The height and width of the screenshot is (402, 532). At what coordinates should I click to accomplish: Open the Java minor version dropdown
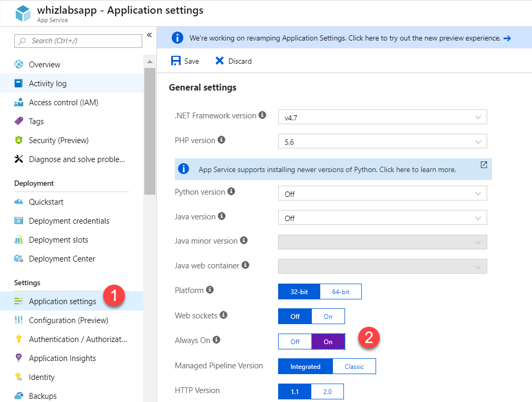[382, 242]
